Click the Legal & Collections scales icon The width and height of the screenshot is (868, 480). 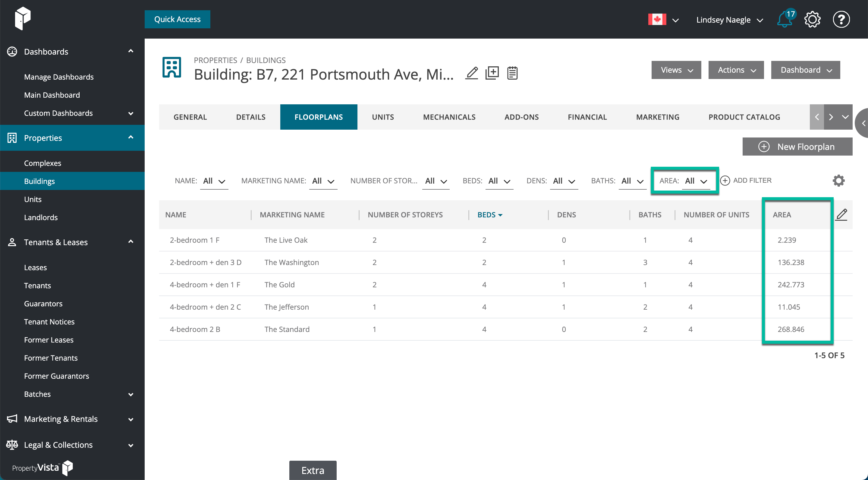pyautogui.click(x=12, y=445)
